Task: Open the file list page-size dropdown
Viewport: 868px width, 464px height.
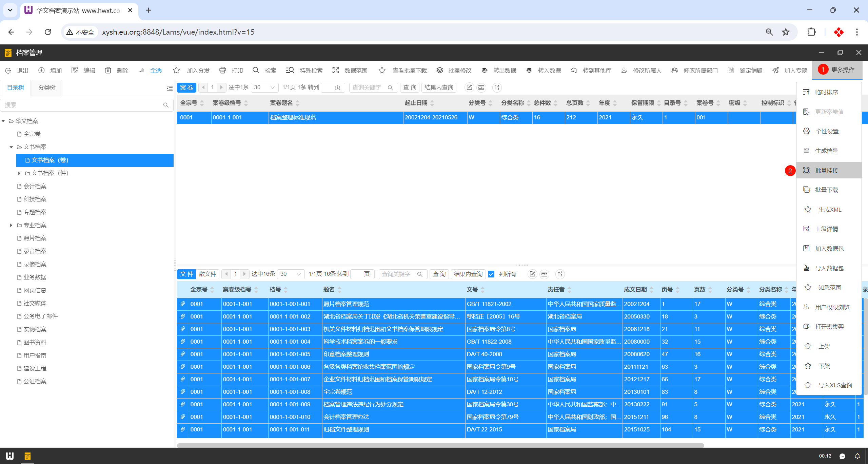Action: [291, 274]
